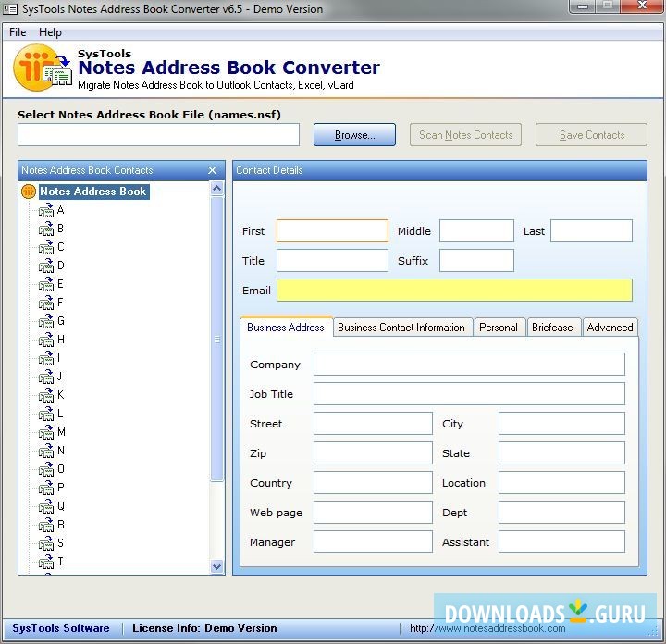The height and width of the screenshot is (644, 666).
Task: Click the contact group icon beside letter M
Action: [x=46, y=432]
